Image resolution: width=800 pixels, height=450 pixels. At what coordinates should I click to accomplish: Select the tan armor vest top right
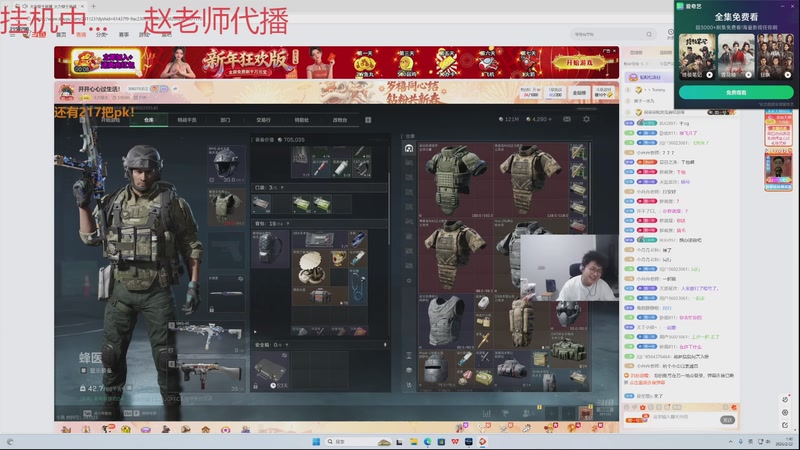pos(531,181)
